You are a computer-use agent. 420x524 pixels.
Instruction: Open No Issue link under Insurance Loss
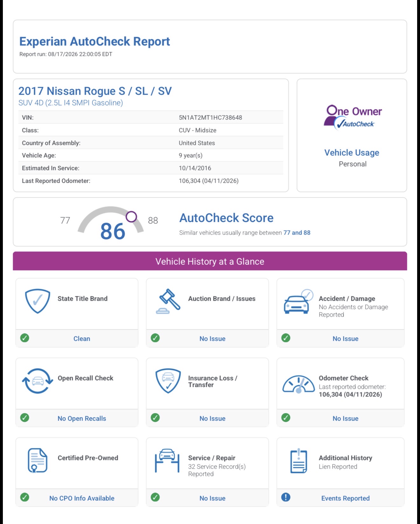213,418
